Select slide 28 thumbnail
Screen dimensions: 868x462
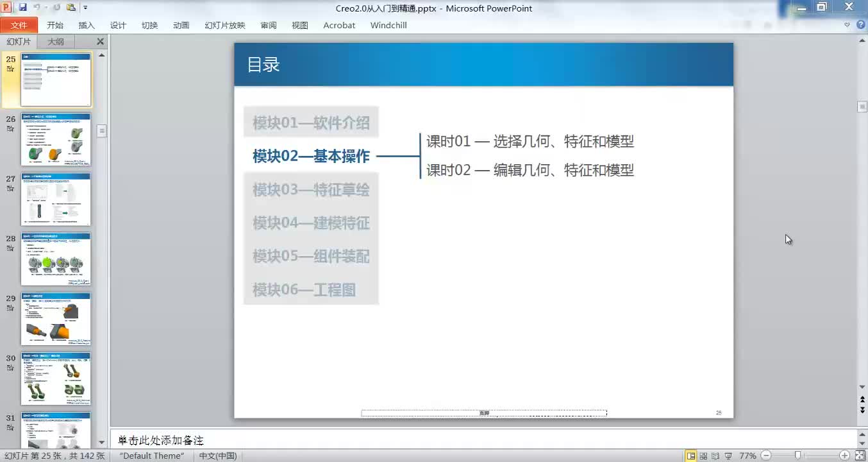click(56, 259)
